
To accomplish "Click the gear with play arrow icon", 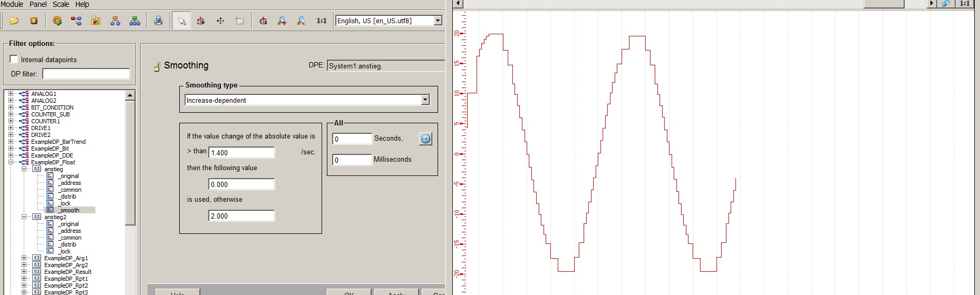I will (x=57, y=21).
